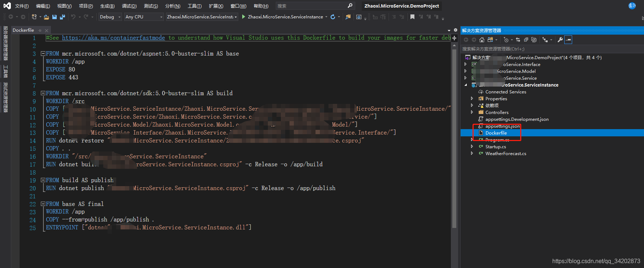Click the show all files icon
644x268 pixels.
tap(534, 40)
